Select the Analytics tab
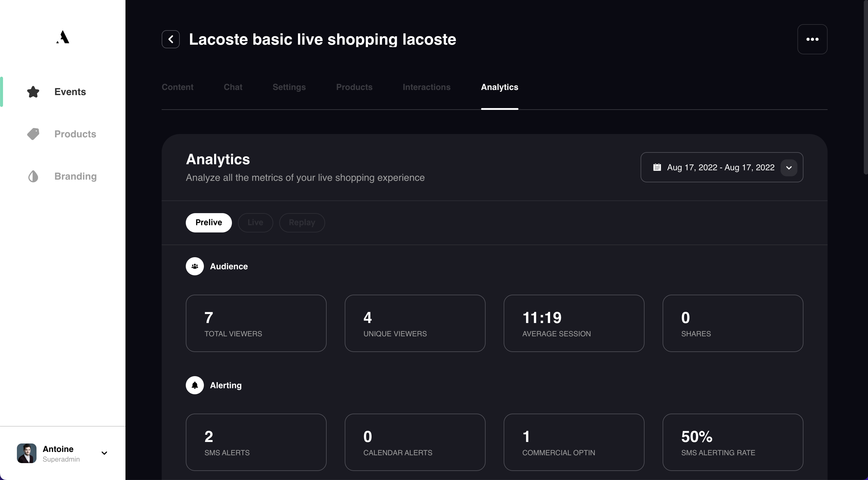This screenshot has height=480, width=868. tap(499, 87)
